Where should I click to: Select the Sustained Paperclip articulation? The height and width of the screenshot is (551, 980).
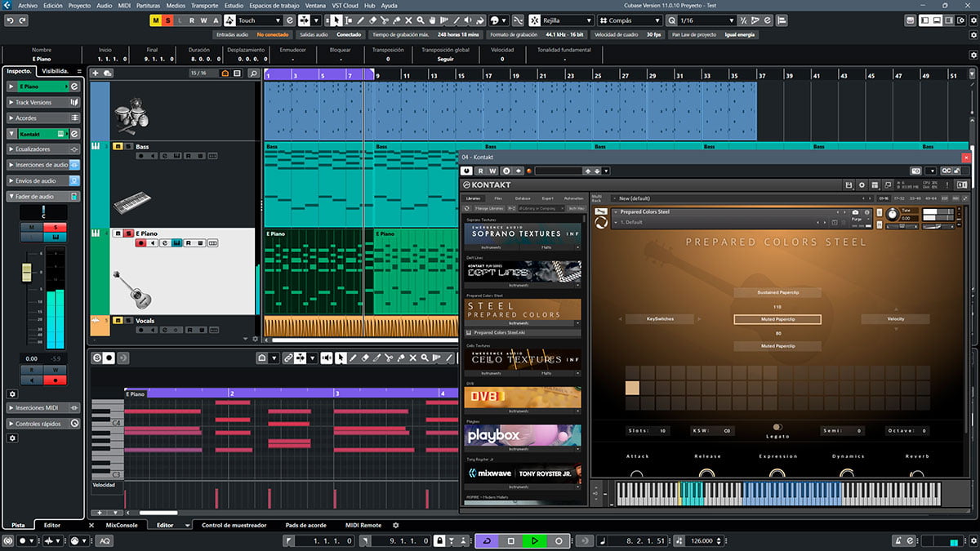point(777,291)
